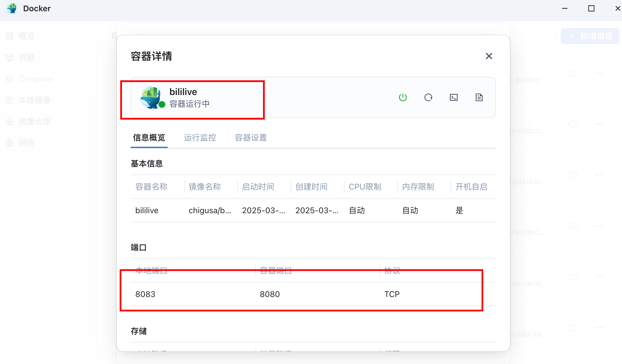
Task: Click the truncated image name chigusa/b...
Action: [x=210, y=211]
